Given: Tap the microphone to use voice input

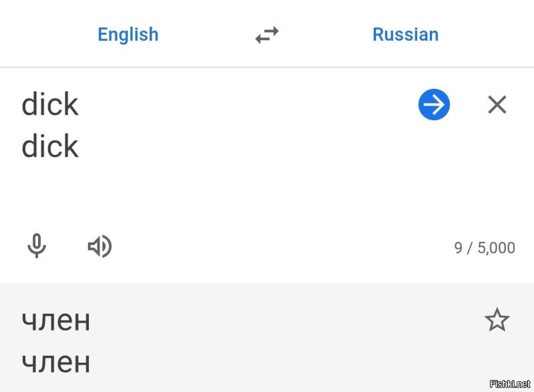Looking at the screenshot, I should 36,246.
